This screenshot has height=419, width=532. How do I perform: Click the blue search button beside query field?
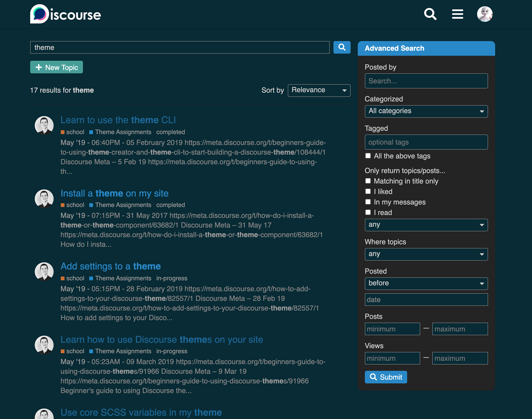(x=342, y=47)
